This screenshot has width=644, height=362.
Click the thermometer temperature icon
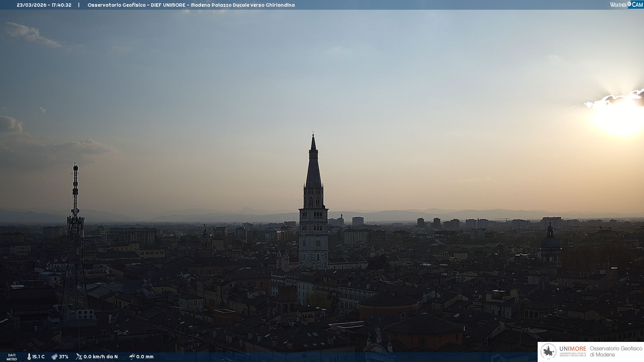29,357
